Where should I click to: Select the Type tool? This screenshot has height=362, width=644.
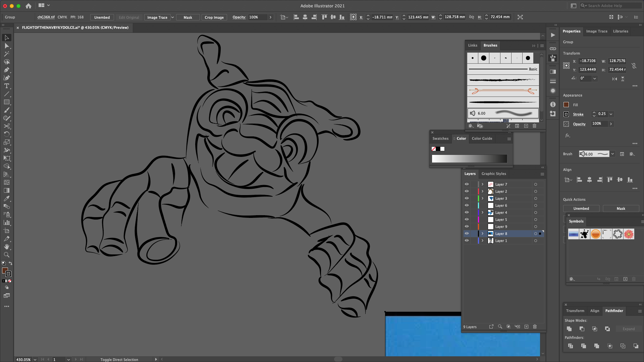pos(7,86)
